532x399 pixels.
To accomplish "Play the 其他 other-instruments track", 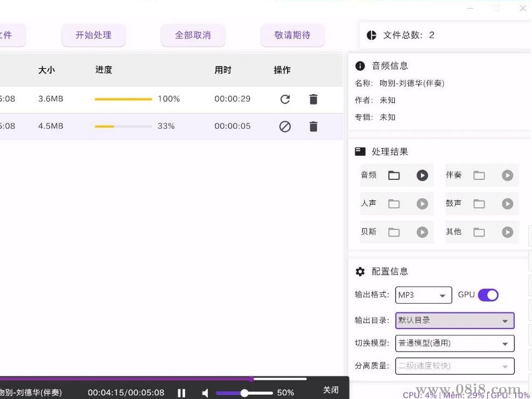I will pyautogui.click(x=507, y=232).
